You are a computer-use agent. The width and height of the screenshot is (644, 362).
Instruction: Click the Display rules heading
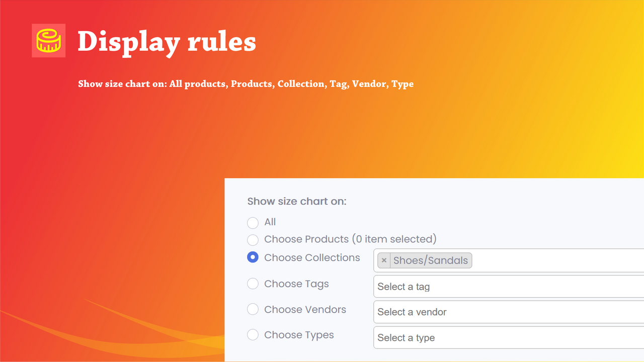pos(167,42)
